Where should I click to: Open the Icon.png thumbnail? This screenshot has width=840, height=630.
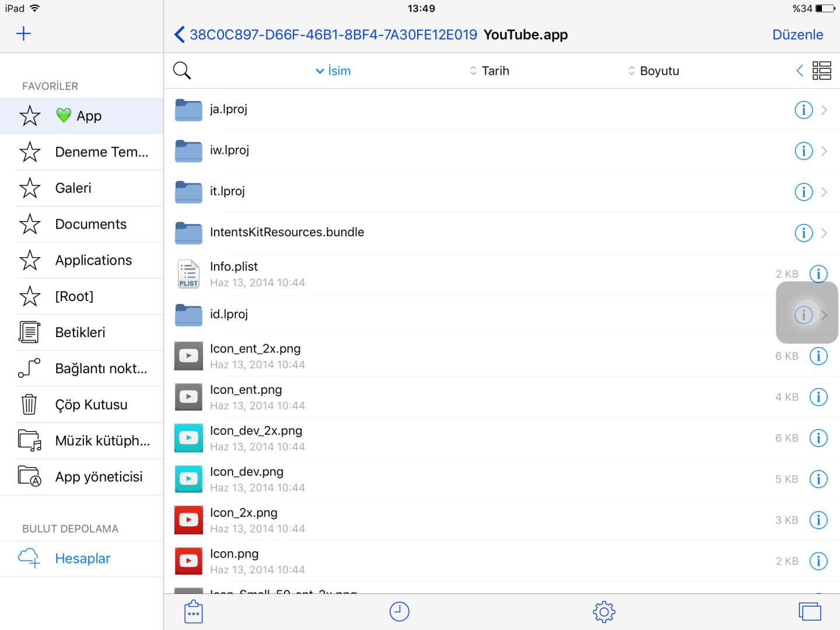(x=189, y=561)
